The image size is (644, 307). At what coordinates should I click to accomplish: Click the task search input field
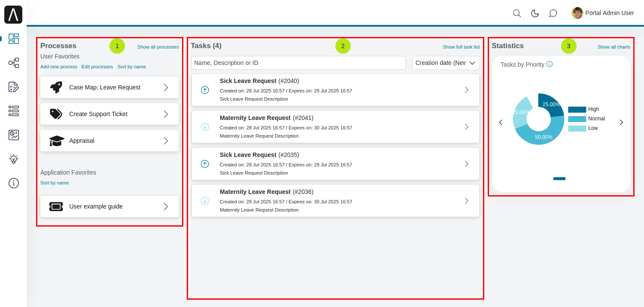click(298, 63)
